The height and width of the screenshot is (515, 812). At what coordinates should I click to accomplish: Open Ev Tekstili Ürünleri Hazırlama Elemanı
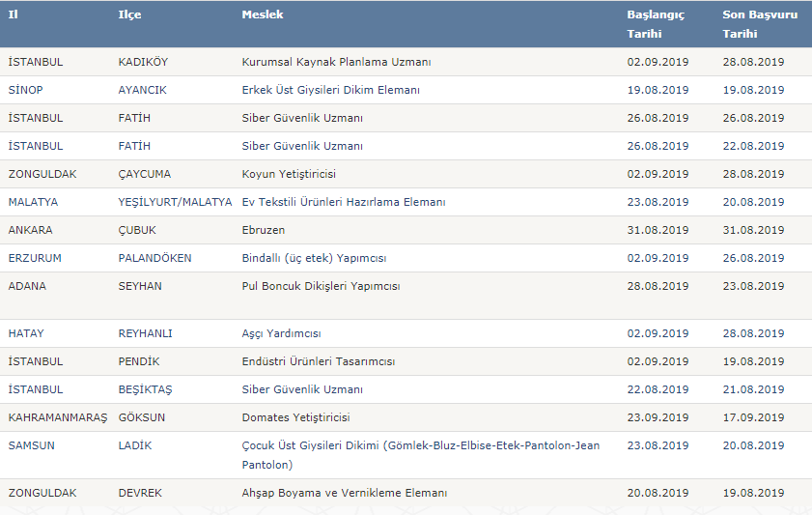(344, 202)
